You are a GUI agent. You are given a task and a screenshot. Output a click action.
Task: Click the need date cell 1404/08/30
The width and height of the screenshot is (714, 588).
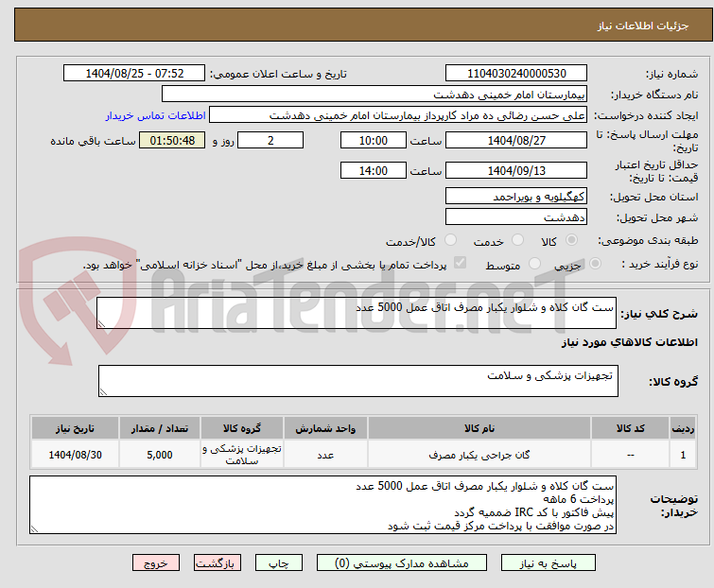(75, 455)
